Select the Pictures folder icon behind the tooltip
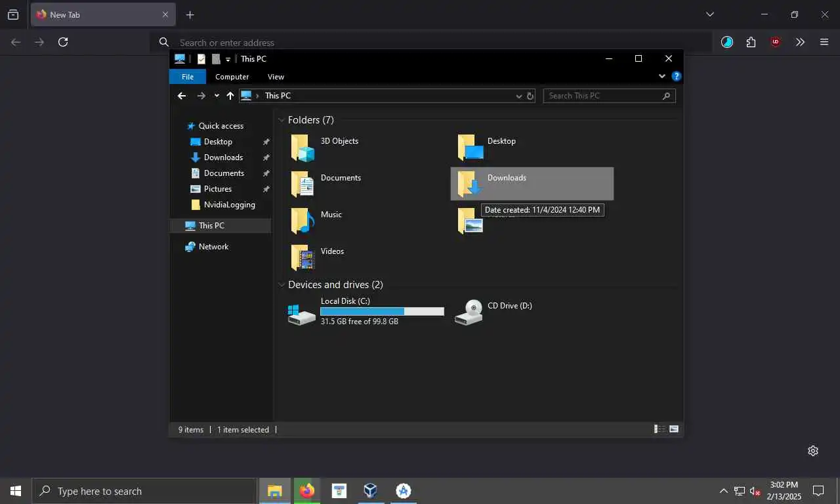840x504 pixels. point(470,222)
